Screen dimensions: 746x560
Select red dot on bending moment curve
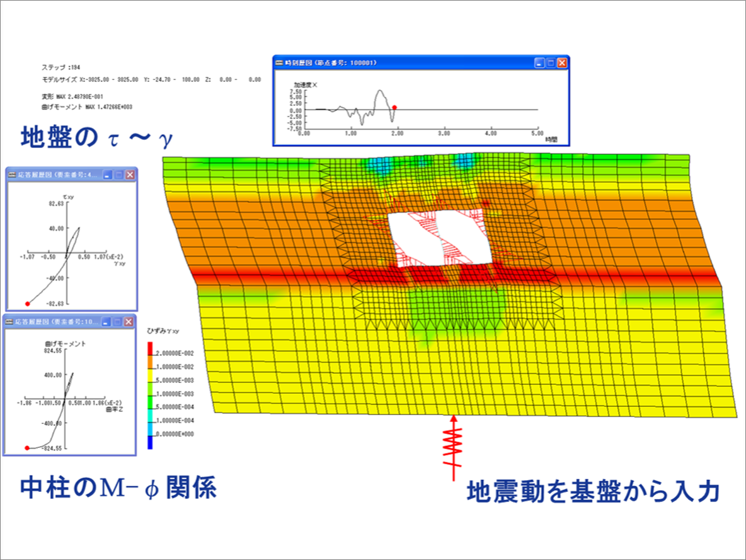tap(27, 447)
